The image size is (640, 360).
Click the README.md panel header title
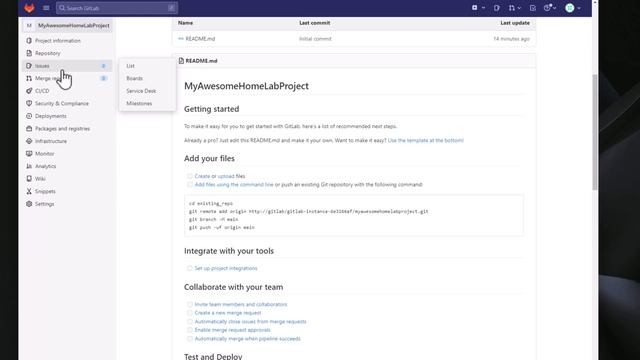point(201,61)
